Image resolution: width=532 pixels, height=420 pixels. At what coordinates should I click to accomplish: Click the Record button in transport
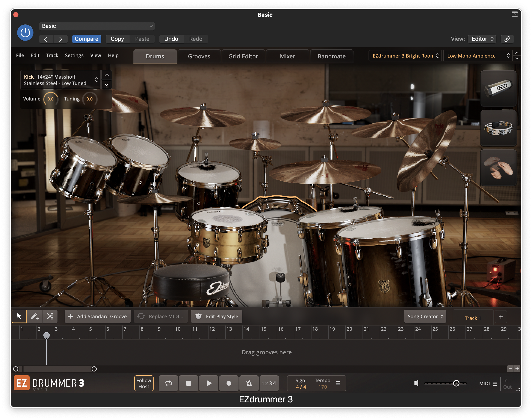click(229, 383)
